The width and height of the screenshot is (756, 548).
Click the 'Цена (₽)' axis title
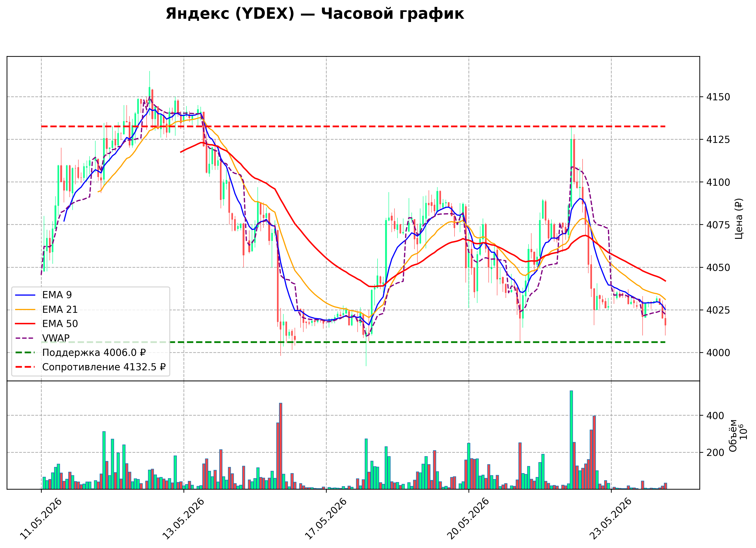(739, 218)
